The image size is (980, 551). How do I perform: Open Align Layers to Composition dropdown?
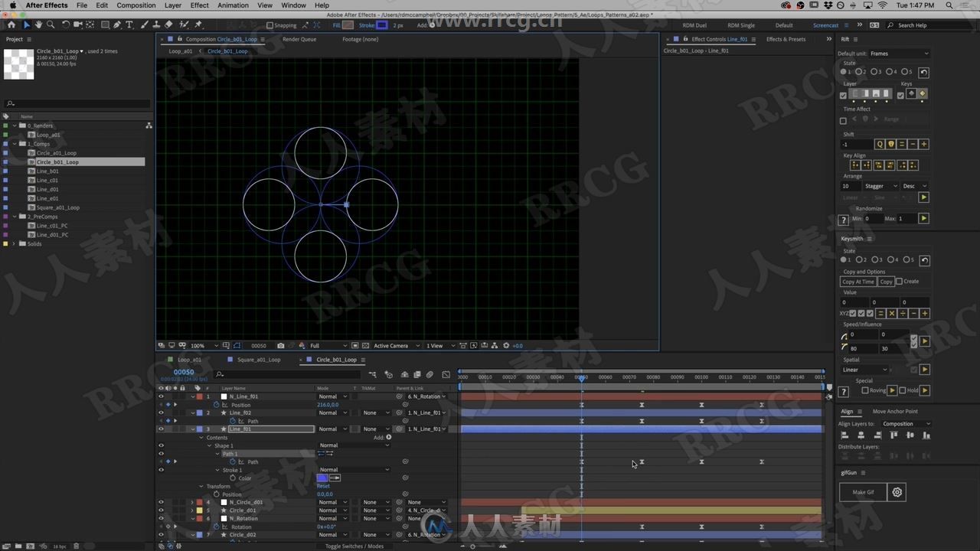(906, 424)
